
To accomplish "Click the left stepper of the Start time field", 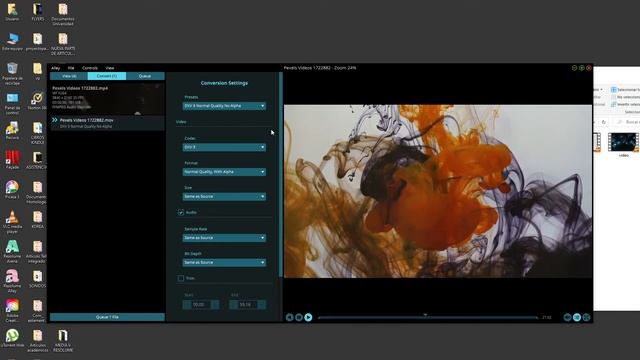I will [187, 305].
